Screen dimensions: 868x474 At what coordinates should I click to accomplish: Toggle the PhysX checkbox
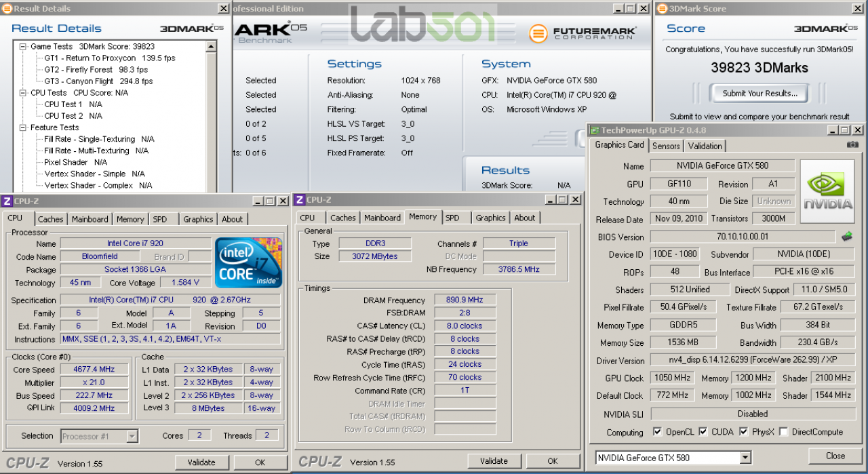click(744, 431)
